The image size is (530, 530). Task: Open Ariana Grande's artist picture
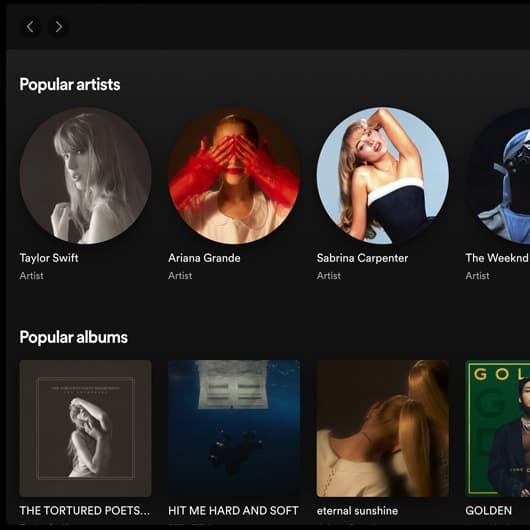click(x=234, y=175)
